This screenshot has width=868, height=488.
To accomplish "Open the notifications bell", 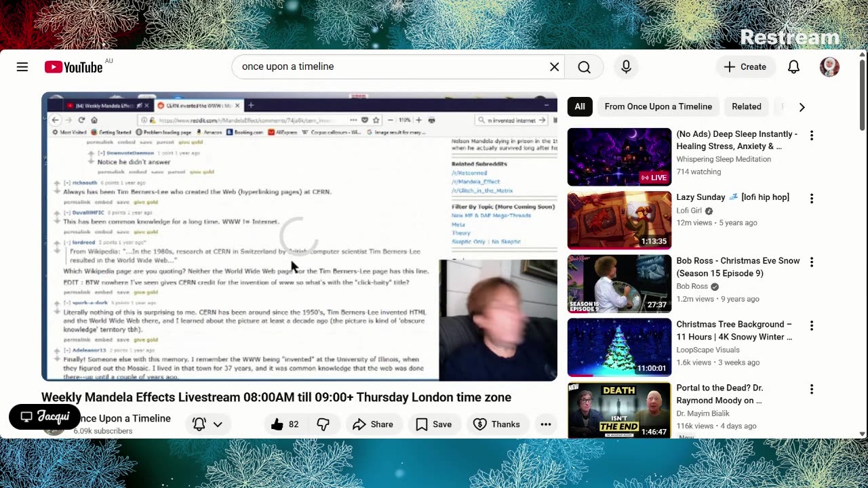I will click(793, 66).
